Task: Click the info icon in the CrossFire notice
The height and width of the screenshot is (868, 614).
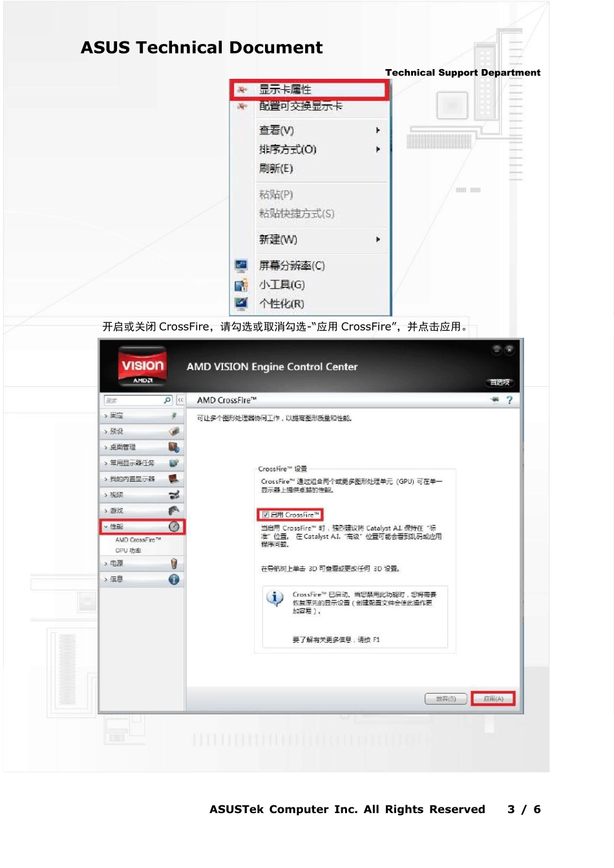Action: coord(275,599)
